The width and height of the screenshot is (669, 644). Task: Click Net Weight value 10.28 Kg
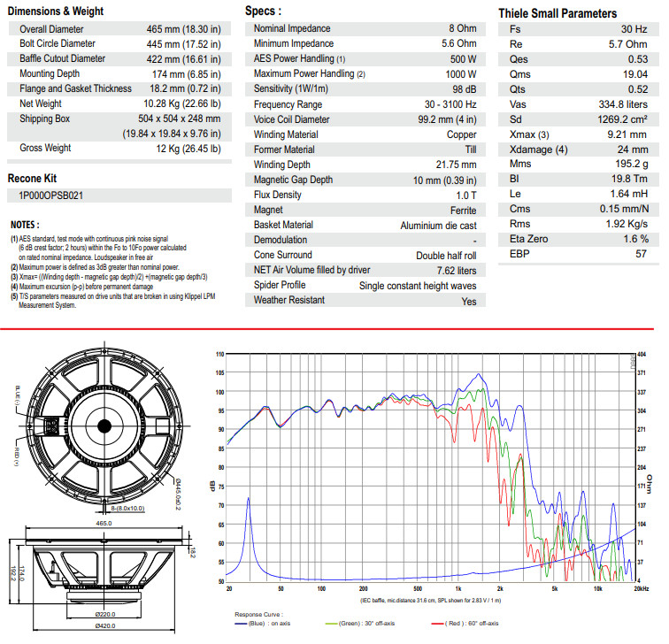pyautogui.click(x=182, y=103)
